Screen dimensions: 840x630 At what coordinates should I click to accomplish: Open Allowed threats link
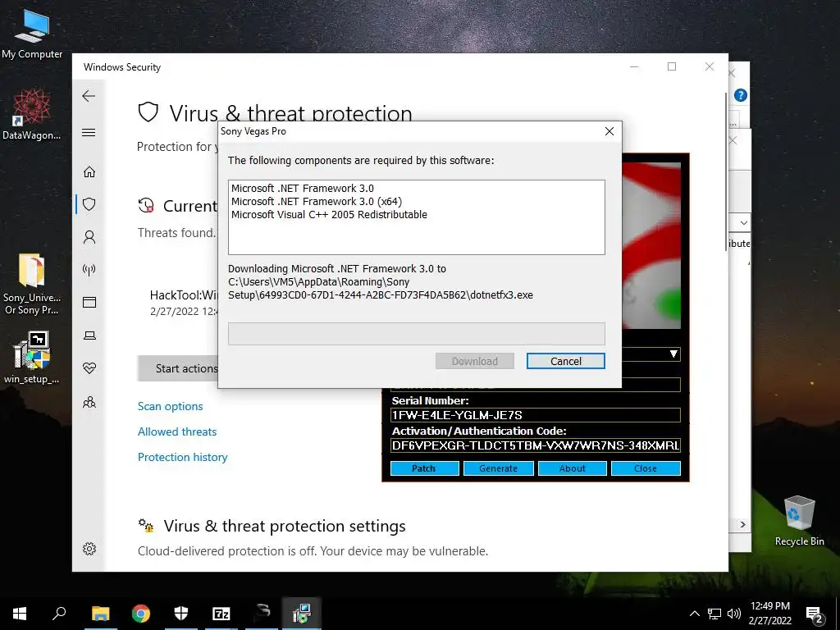coord(177,431)
